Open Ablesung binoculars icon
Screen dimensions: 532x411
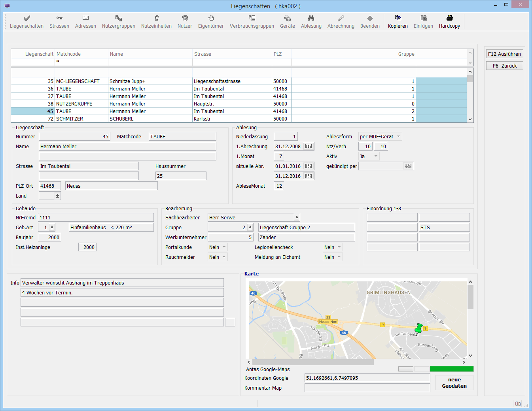[x=311, y=18]
